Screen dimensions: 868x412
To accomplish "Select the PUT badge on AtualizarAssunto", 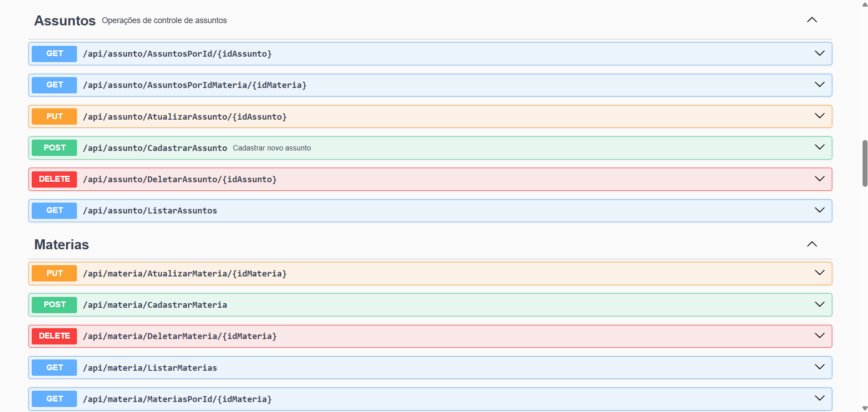I will [54, 116].
